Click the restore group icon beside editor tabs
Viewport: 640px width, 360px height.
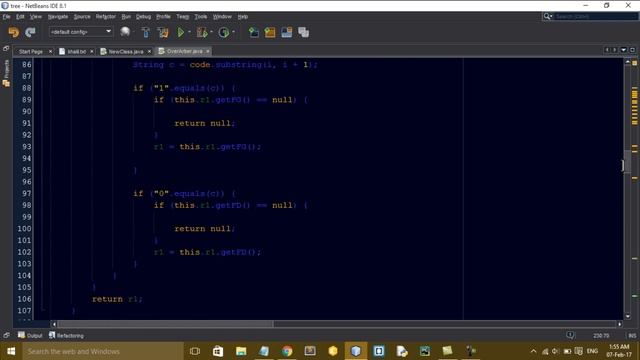6,49
